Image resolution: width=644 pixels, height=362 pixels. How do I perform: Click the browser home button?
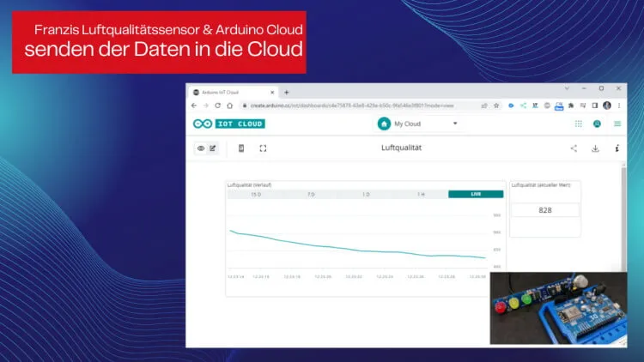point(229,106)
